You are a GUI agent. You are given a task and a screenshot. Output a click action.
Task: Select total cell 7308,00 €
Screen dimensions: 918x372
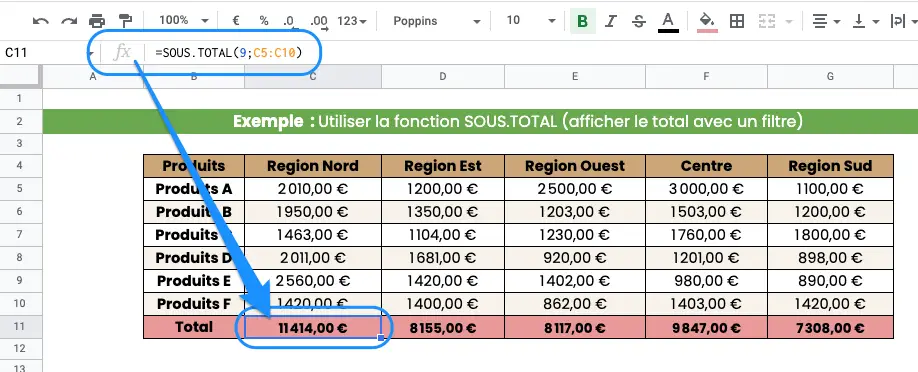pos(830,327)
